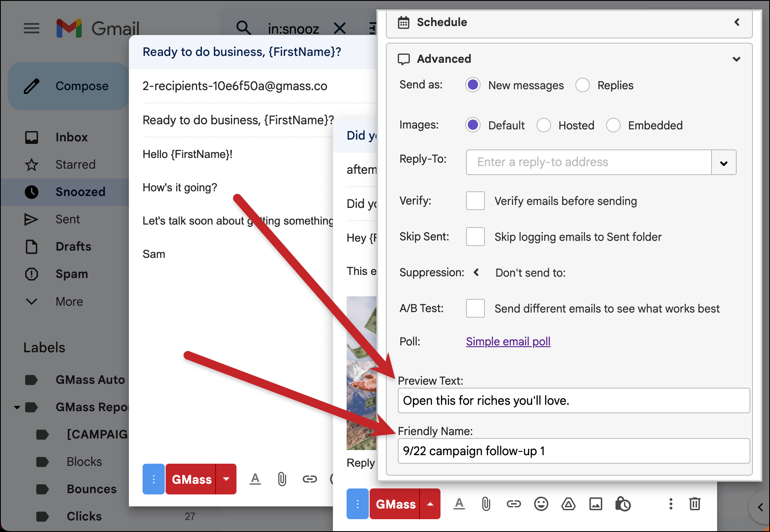Click the Simple email poll link
Screen dimensions: 770x532
coord(508,342)
